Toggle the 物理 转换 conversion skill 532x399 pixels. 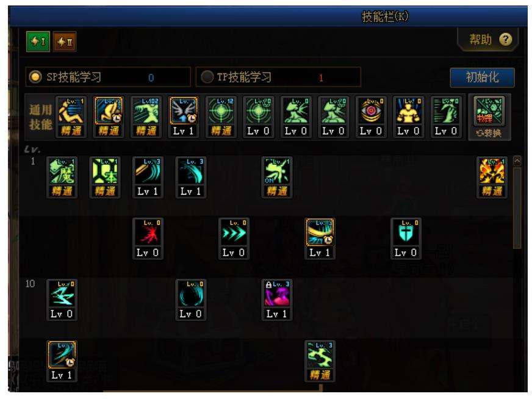coord(489,117)
